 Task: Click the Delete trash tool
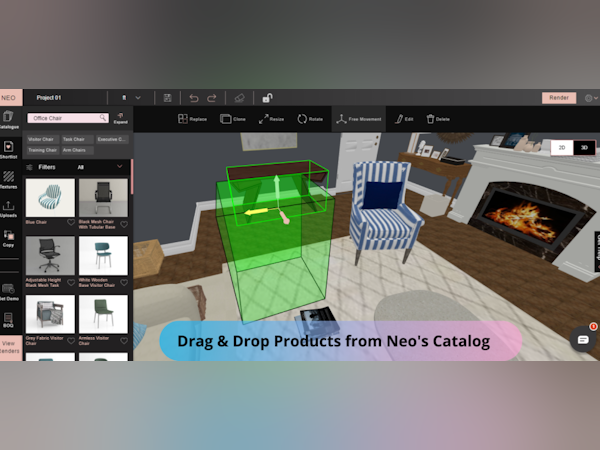tap(438, 119)
